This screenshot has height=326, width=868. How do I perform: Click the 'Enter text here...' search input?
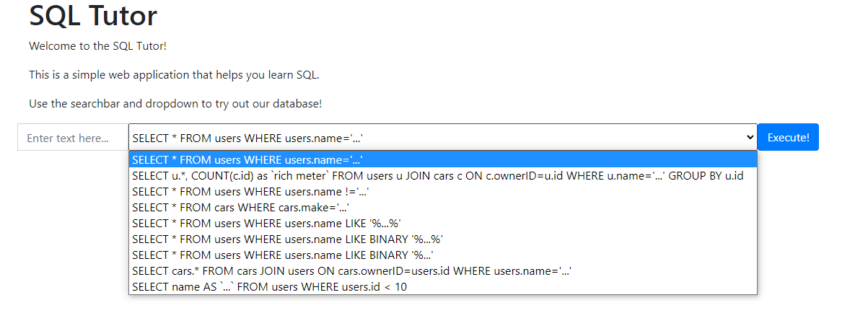73,137
